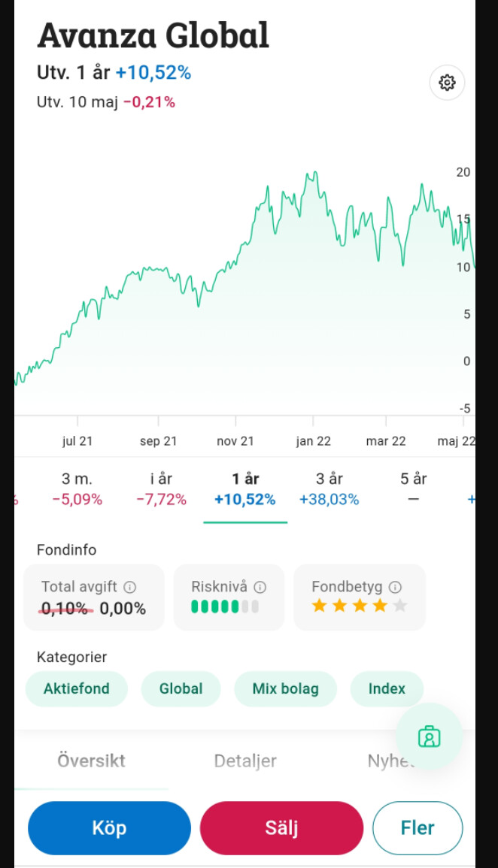Switch to the Detaljer tab
Viewport: 498px width, 868px height.
pos(245,761)
